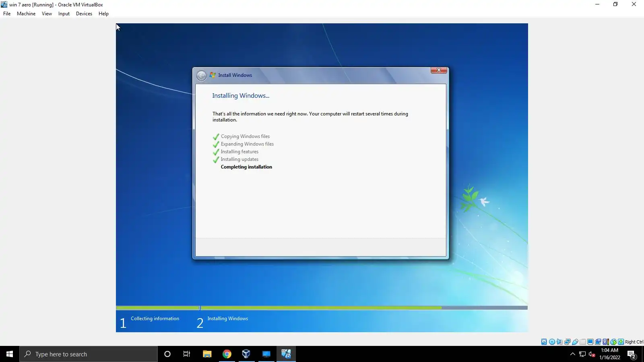Click the keyboard capture arrow icon
This screenshot has width=644, height=362.
[x=621, y=342]
